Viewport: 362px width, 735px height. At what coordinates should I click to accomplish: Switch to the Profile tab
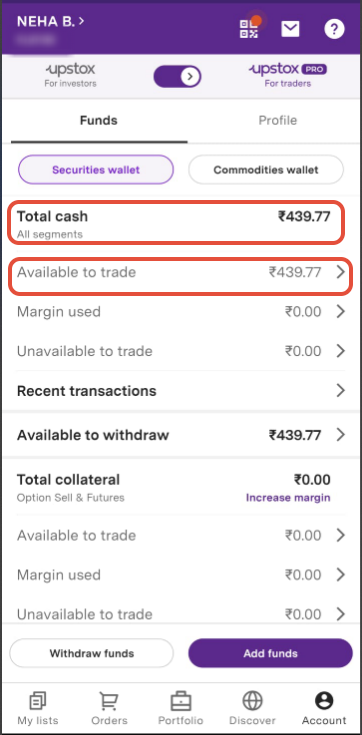pos(278,120)
